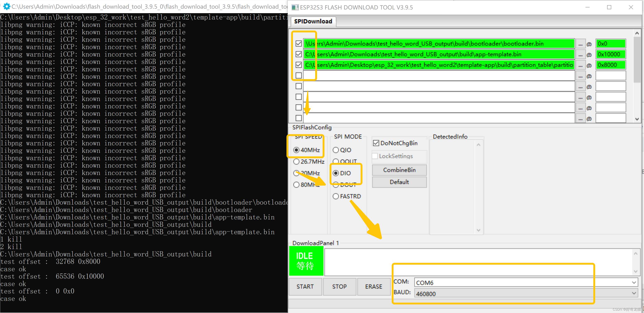Viewport: 644px width, 313px height.
Task: Click browse button for partition table row
Action: pyautogui.click(x=580, y=65)
